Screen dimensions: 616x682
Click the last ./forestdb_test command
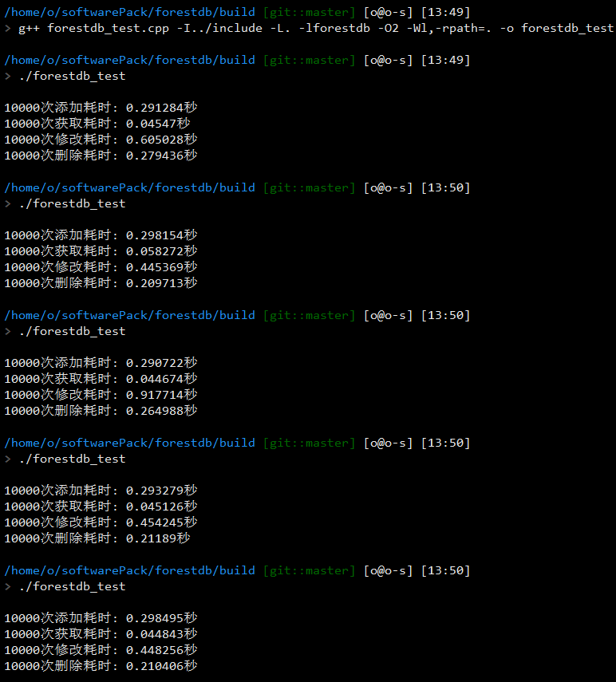pyautogui.click(x=73, y=586)
